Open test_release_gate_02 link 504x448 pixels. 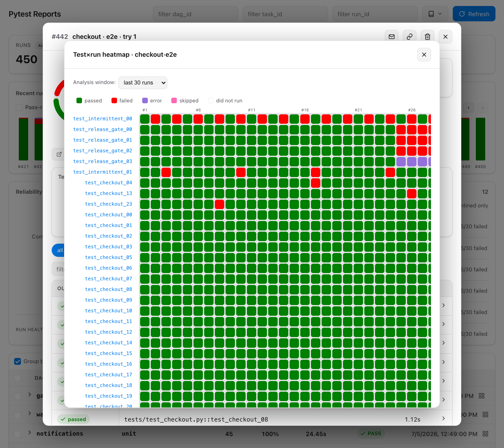pyautogui.click(x=103, y=151)
